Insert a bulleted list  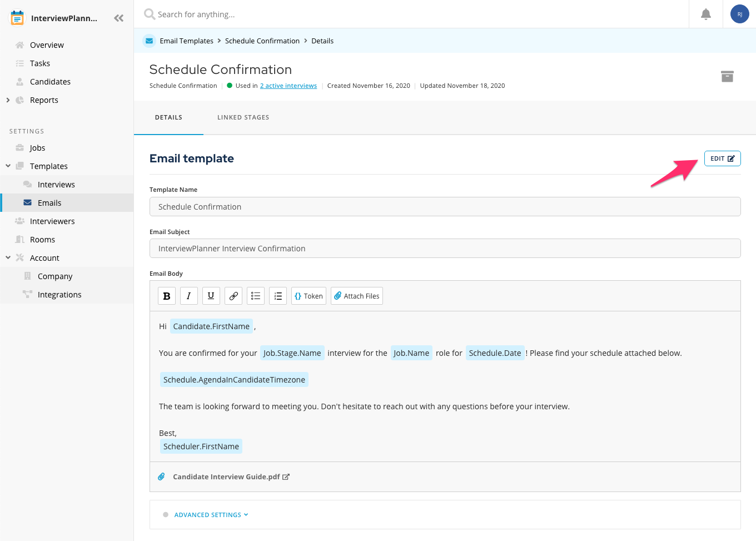click(256, 296)
